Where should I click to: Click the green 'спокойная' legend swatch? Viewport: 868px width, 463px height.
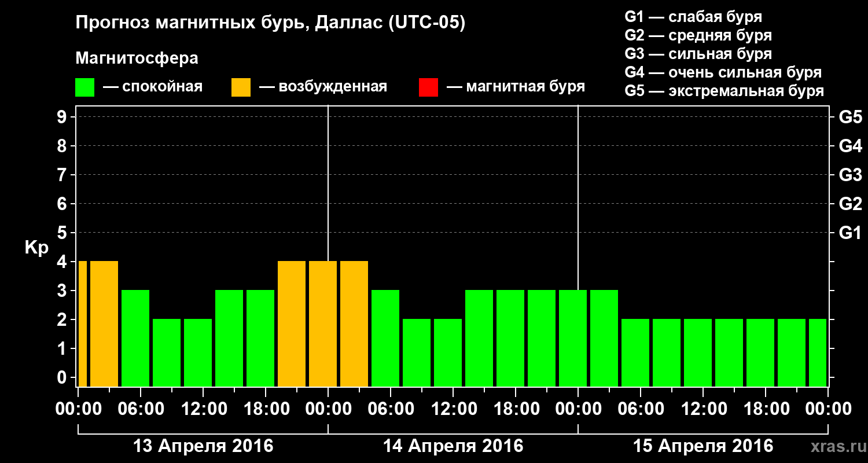[x=84, y=87]
